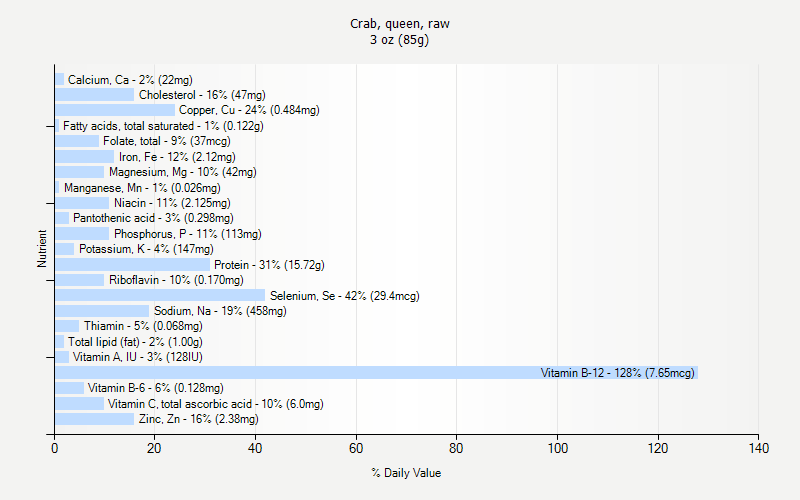This screenshot has width=800, height=500.
Task: Click the '% Daily Value' axis title
Action: [406, 473]
